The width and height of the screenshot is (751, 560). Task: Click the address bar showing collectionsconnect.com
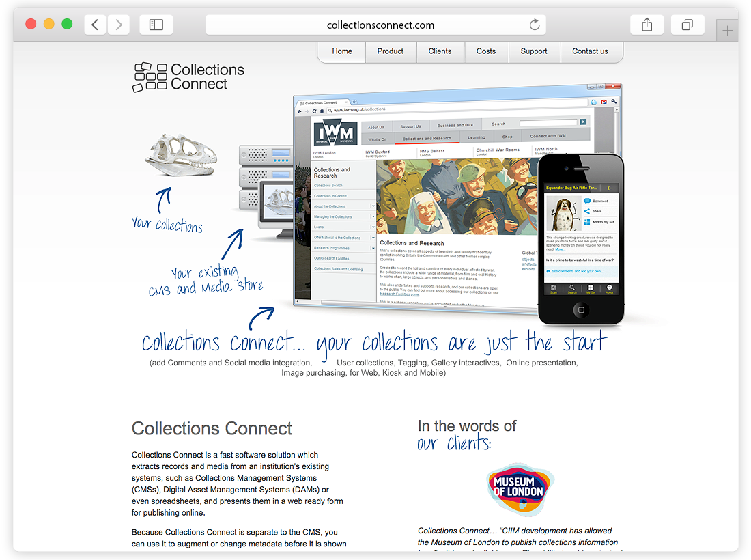click(375, 25)
